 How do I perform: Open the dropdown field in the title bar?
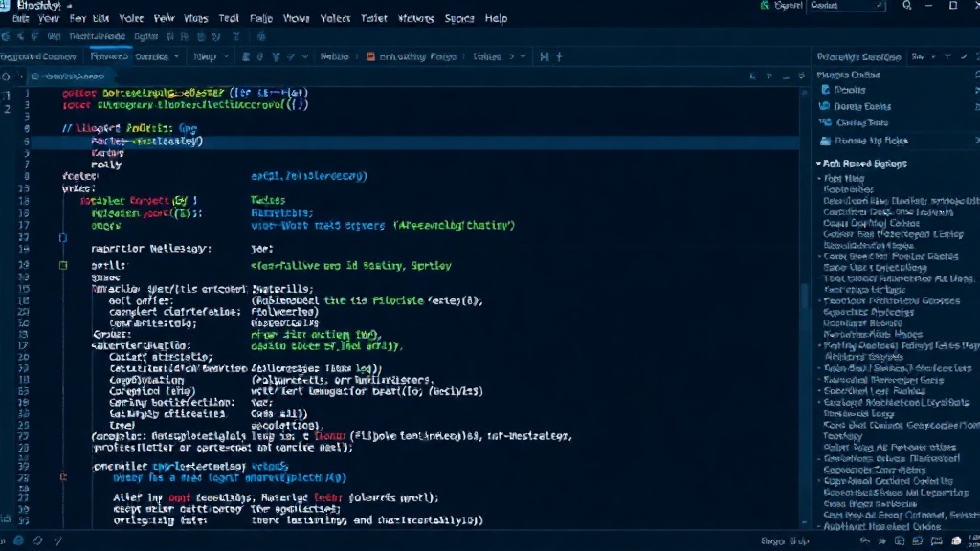pos(846,6)
